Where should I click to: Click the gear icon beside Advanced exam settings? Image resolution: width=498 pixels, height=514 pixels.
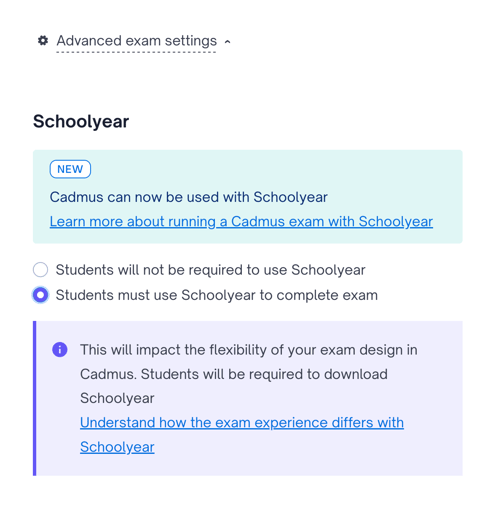click(x=43, y=41)
